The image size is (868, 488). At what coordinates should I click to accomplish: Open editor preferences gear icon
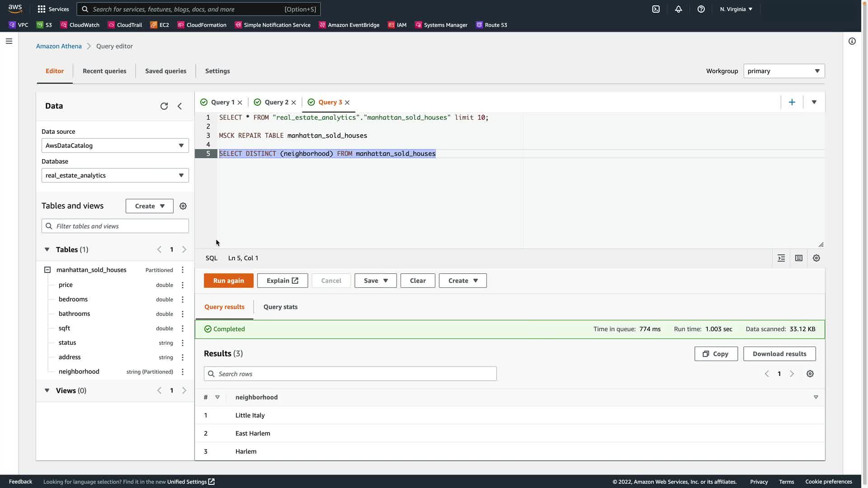pos(816,258)
